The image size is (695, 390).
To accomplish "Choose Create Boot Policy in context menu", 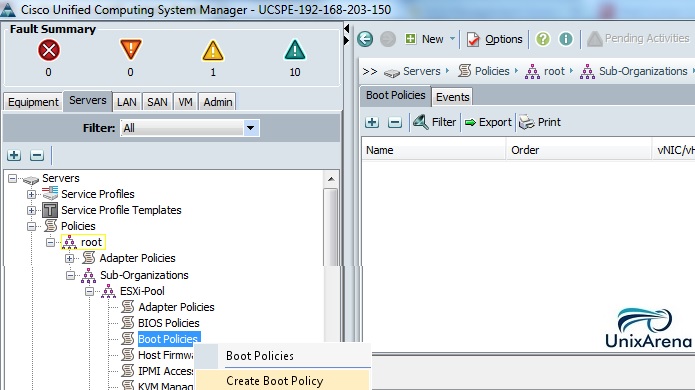I will [282, 381].
